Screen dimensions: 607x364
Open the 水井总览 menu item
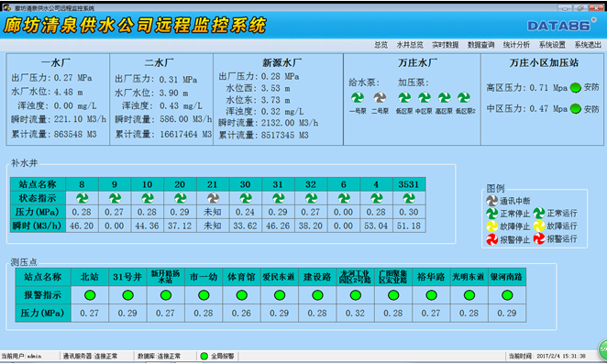click(410, 45)
